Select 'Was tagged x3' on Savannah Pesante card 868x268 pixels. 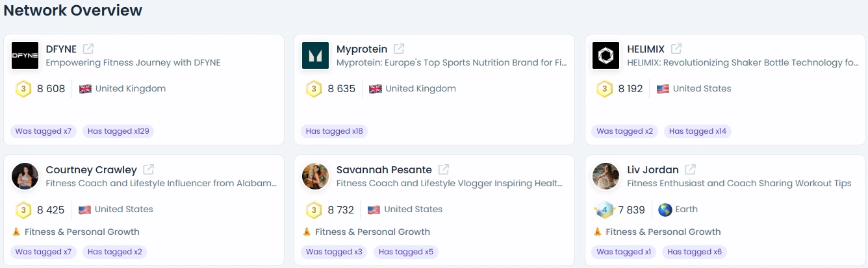pos(334,252)
